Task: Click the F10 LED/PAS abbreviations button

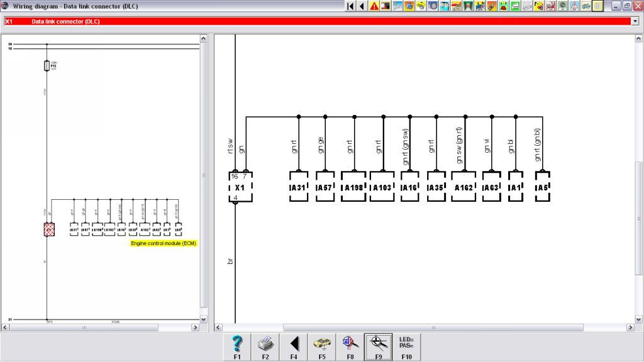Action: [x=407, y=347]
